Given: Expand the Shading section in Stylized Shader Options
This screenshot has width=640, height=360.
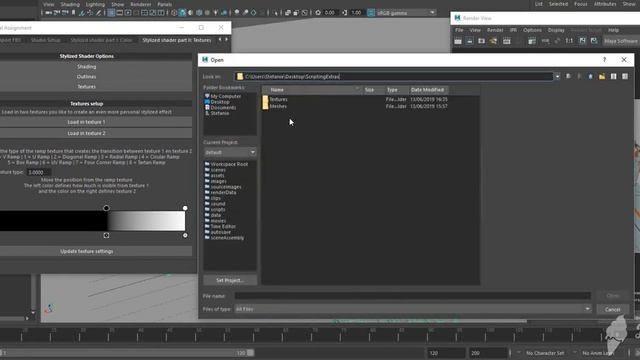Looking at the screenshot, I should coord(87,67).
